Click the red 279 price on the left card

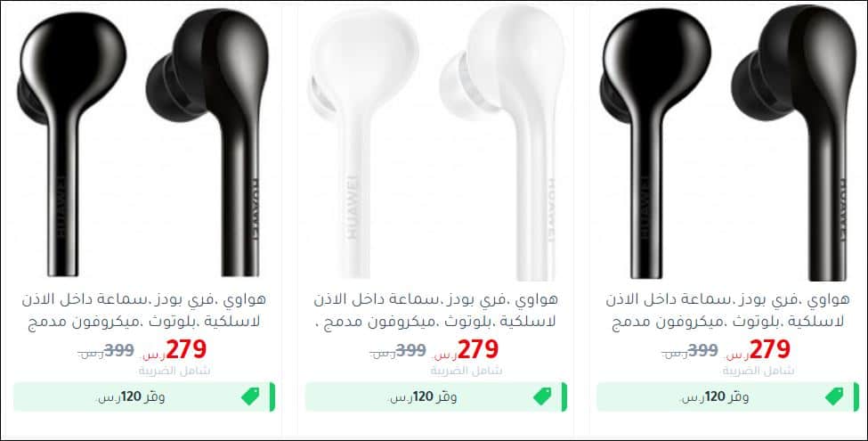tap(187, 349)
